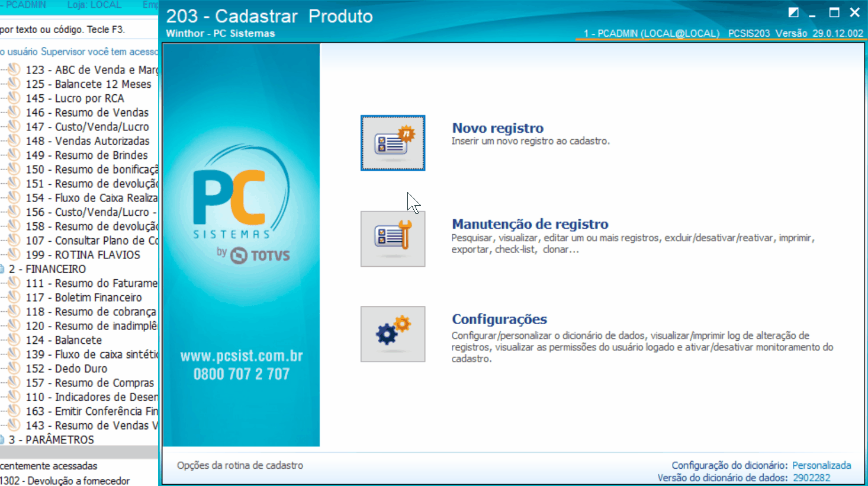Click 'Inserir um novo registro ao cadastro' description
This screenshot has height=486, width=868.
[x=531, y=141]
